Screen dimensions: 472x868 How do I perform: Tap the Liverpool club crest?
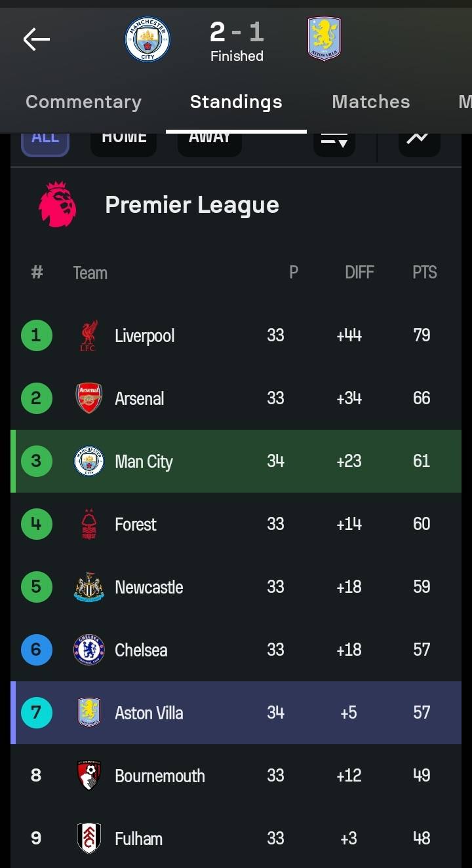pos(89,335)
